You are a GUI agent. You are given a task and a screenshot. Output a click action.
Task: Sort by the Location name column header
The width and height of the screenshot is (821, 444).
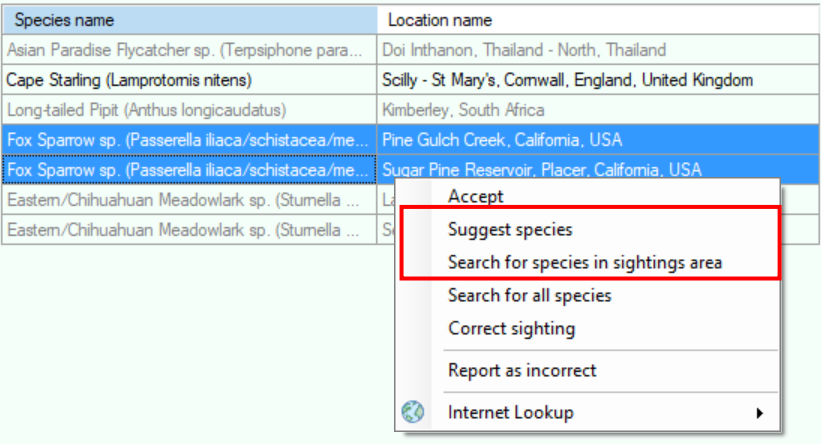(x=598, y=20)
